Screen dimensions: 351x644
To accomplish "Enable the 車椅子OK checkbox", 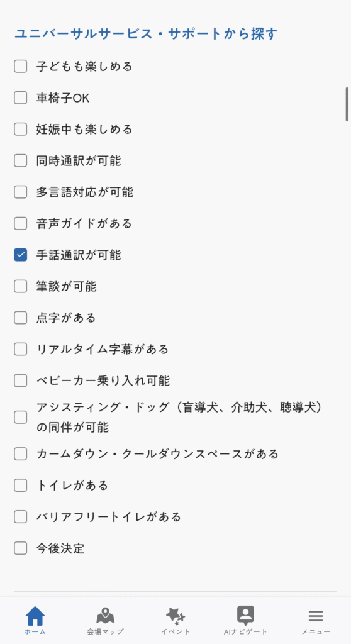I will (21, 97).
